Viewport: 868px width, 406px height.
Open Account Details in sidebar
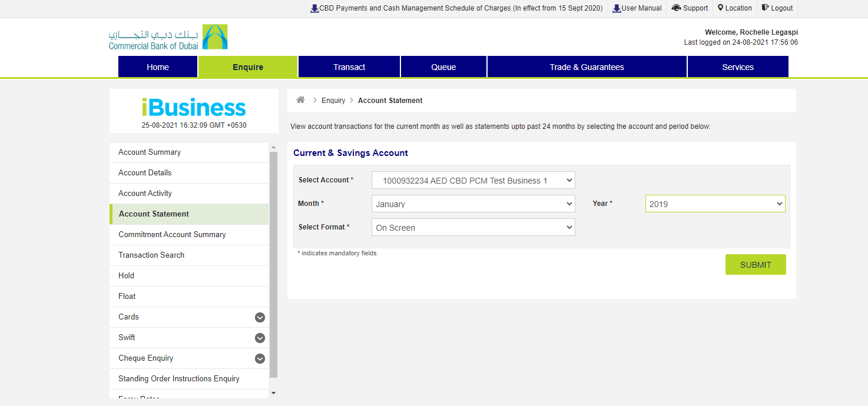point(189,173)
